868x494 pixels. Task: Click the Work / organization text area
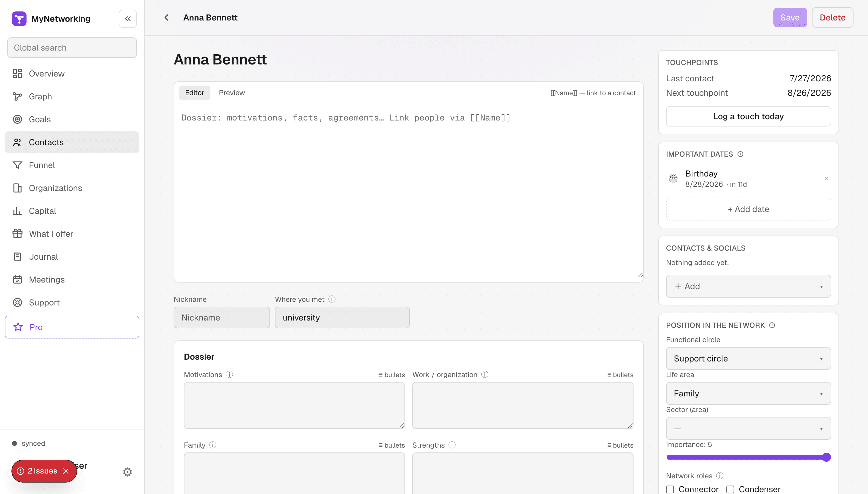[523, 405]
